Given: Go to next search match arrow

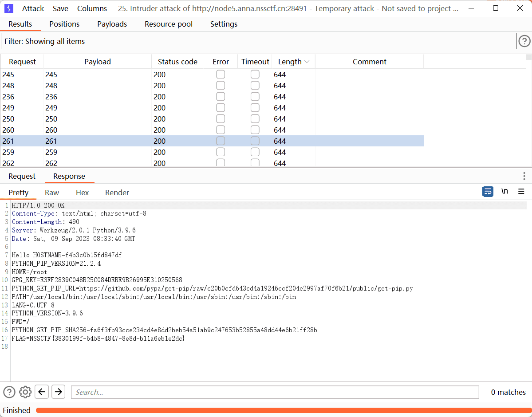Looking at the screenshot, I should 58,392.
